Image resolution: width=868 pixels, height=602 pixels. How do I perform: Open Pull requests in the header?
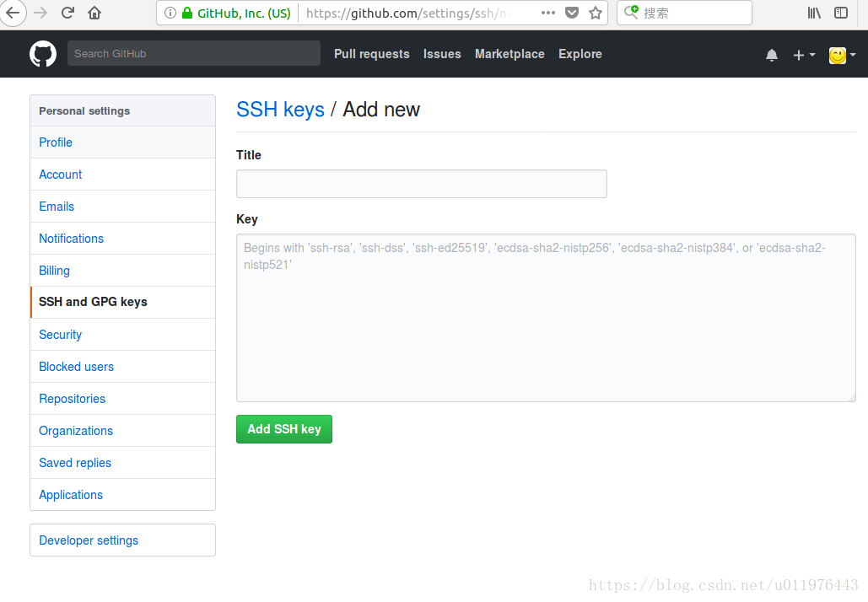click(x=371, y=54)
